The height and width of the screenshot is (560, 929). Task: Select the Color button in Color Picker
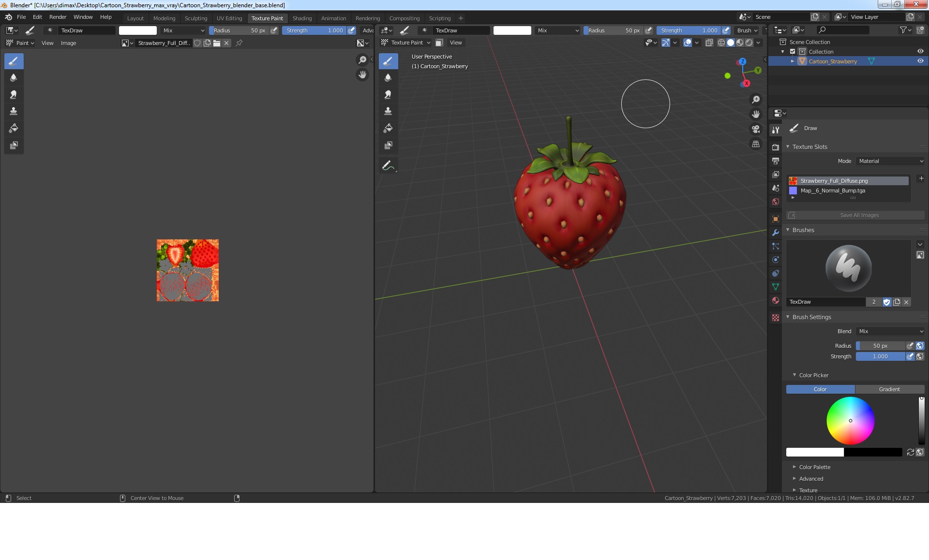point(820,389)
